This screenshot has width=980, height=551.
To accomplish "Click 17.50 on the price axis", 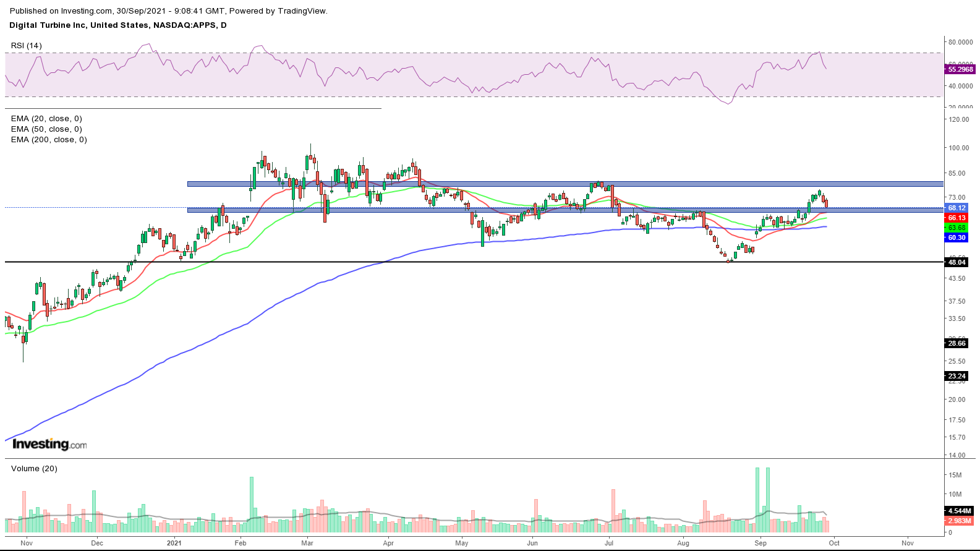I will point(957,420).
